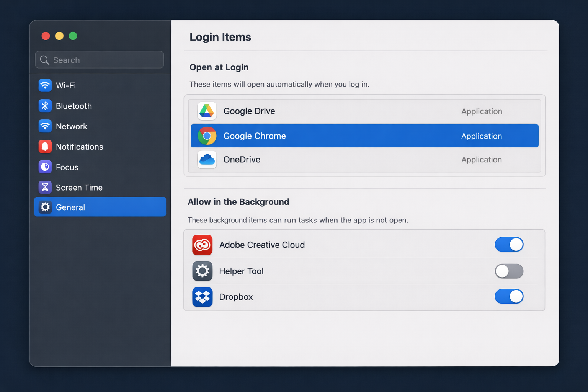Select the Google Drive login item
The height and width of the screenshot is (392, 588).
364,111
